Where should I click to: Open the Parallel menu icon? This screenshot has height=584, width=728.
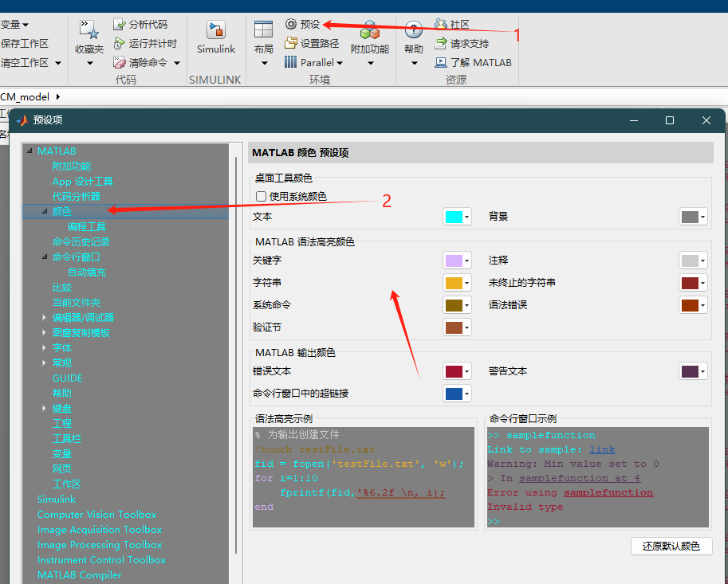(x=291, y=62)
